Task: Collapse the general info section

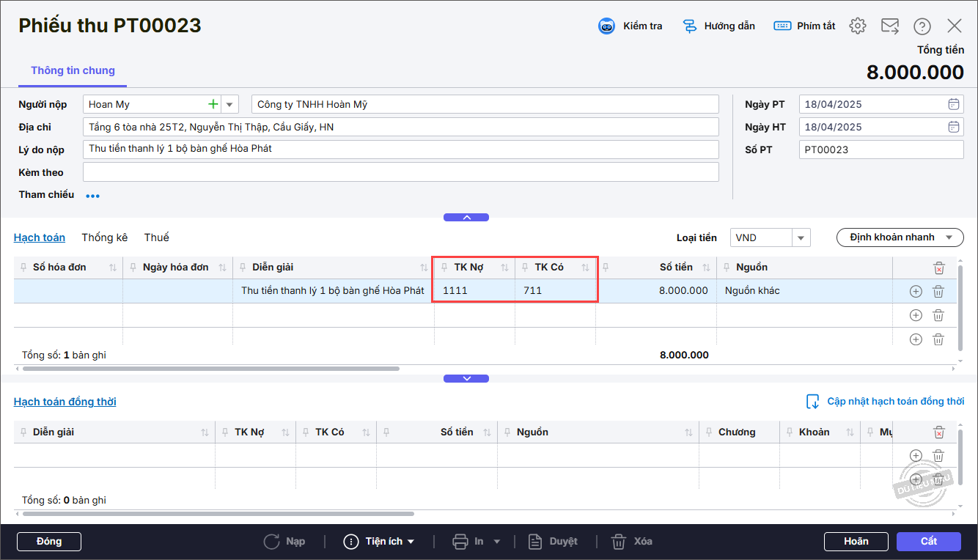Action: (x=466, y=217)
